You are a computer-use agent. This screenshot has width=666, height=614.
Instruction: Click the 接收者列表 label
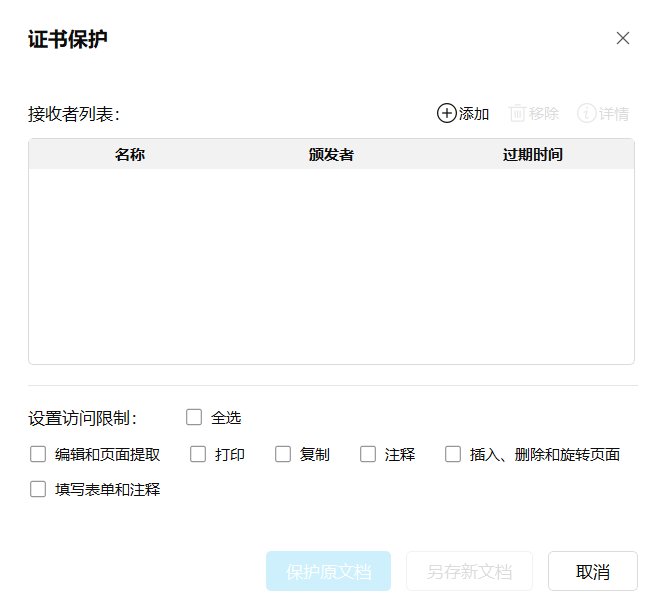[x=74, y=114]
